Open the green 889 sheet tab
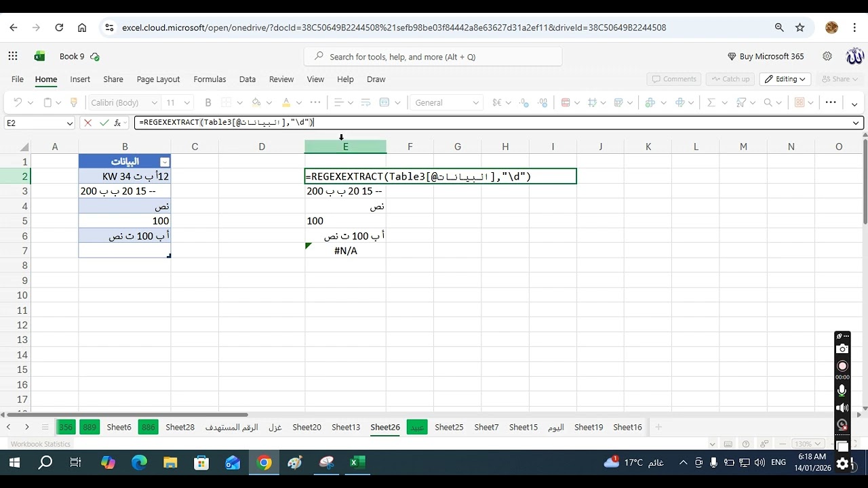 pos(90,427)
